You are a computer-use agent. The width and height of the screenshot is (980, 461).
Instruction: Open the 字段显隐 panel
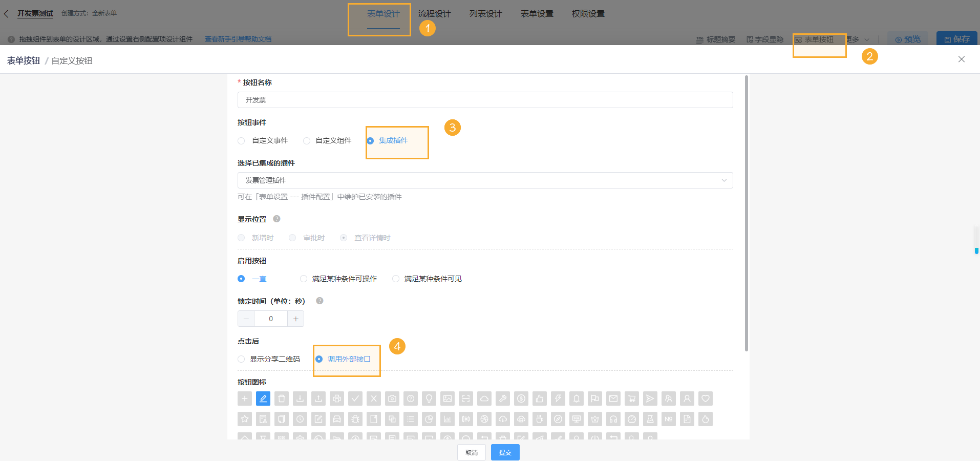click(764, 39)
